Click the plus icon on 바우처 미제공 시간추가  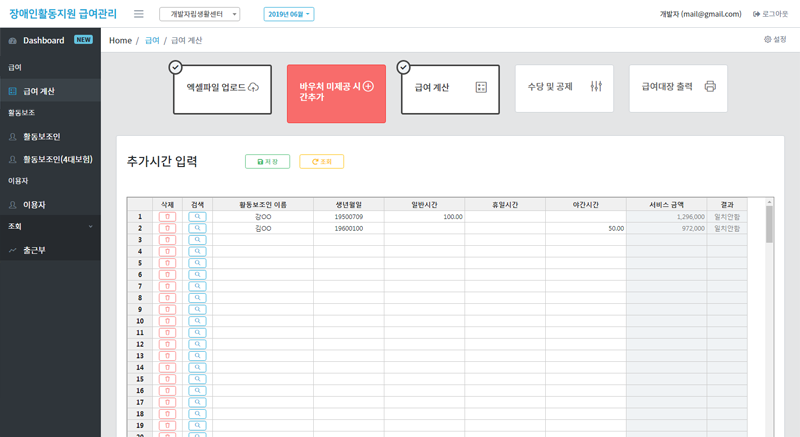tap(368, 87)
